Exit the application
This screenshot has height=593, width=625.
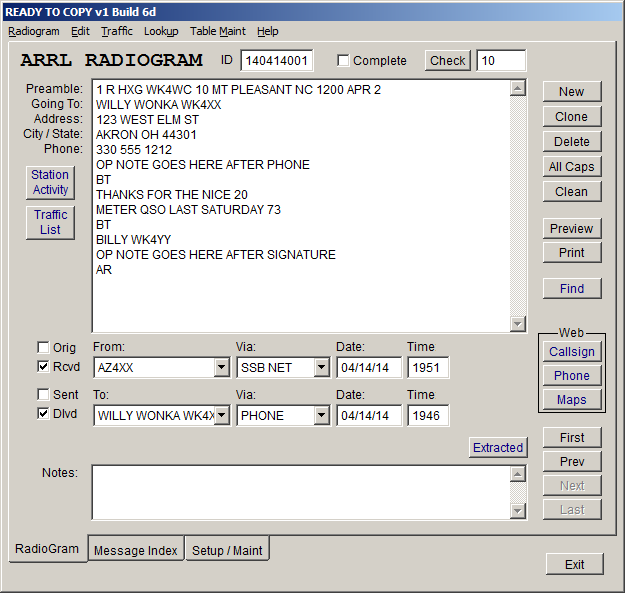[574, 564]
